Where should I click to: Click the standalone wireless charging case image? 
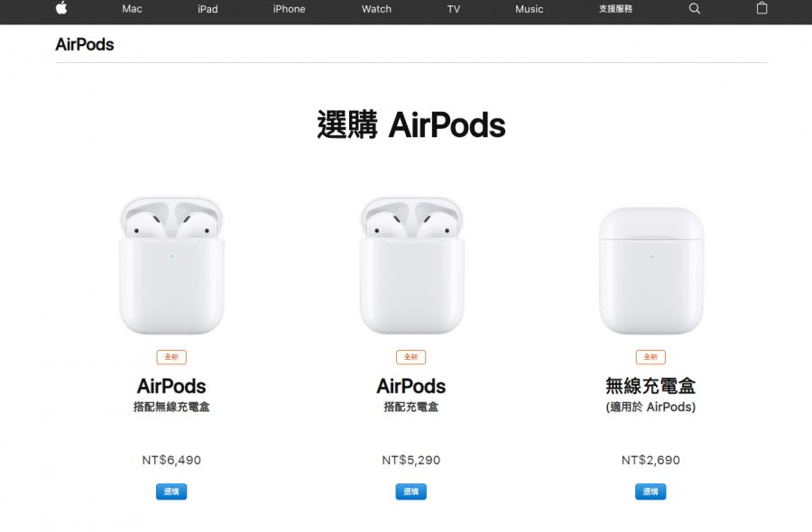click(x=651, y=271)
